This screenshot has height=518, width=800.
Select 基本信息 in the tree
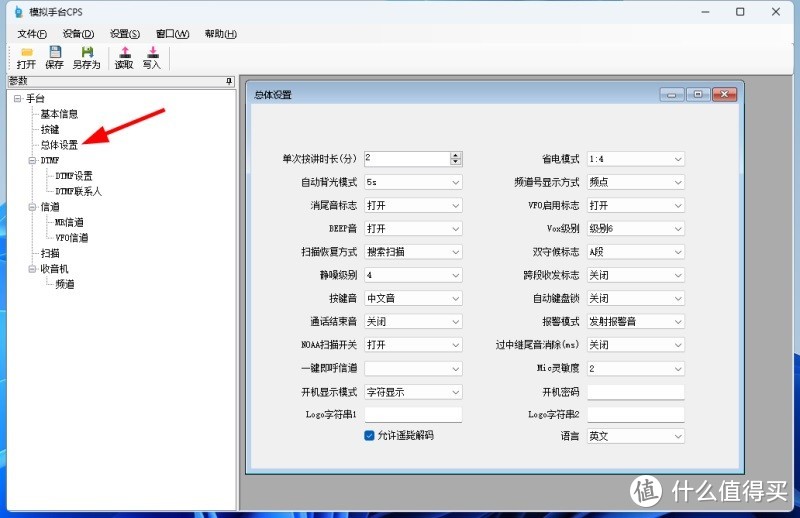tap(59, 114)
